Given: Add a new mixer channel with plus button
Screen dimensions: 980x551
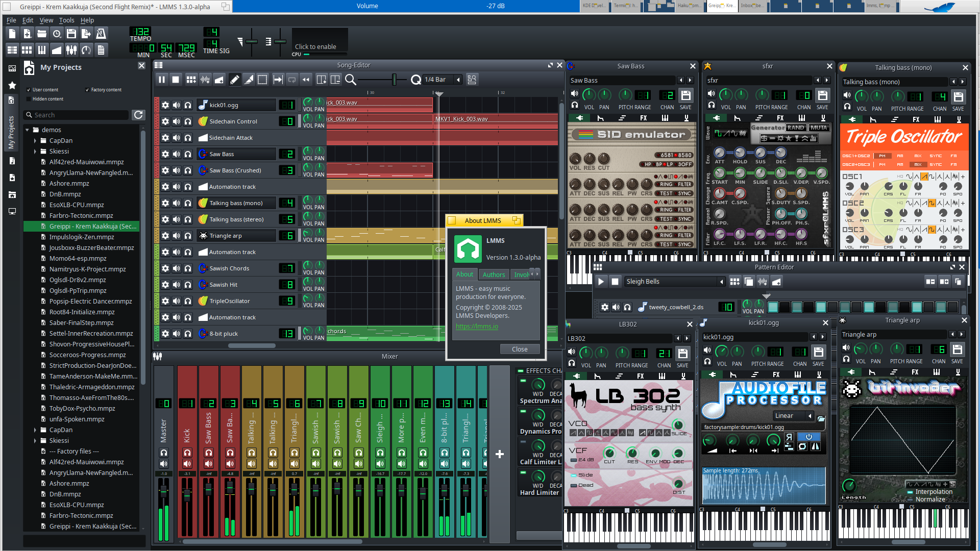Looking at the screenshot, I should (500, 454).
